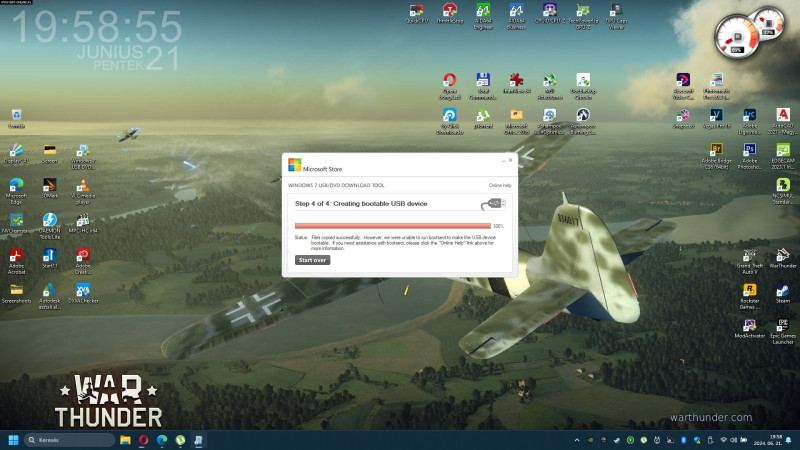This screenshot has width=800, height=450.
Task: Launch Steam from desktop shortcut
Action: click(x=783, y=293)
